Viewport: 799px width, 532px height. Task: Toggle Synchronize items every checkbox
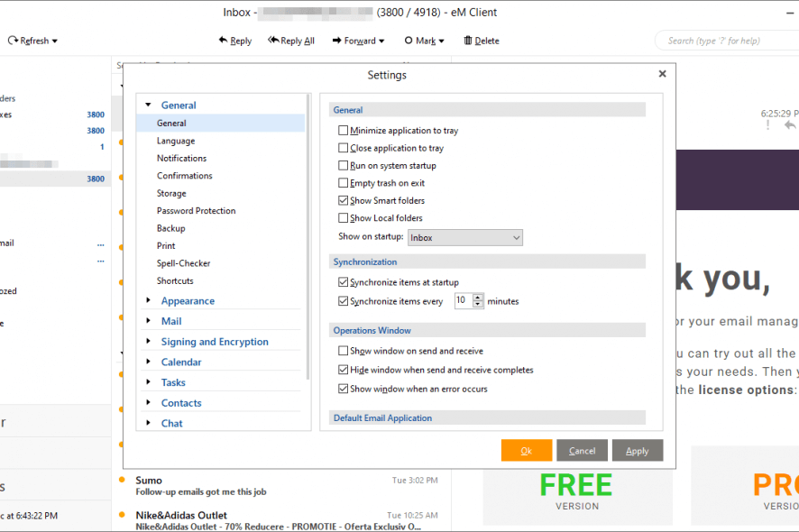click(x=343, y=301)
